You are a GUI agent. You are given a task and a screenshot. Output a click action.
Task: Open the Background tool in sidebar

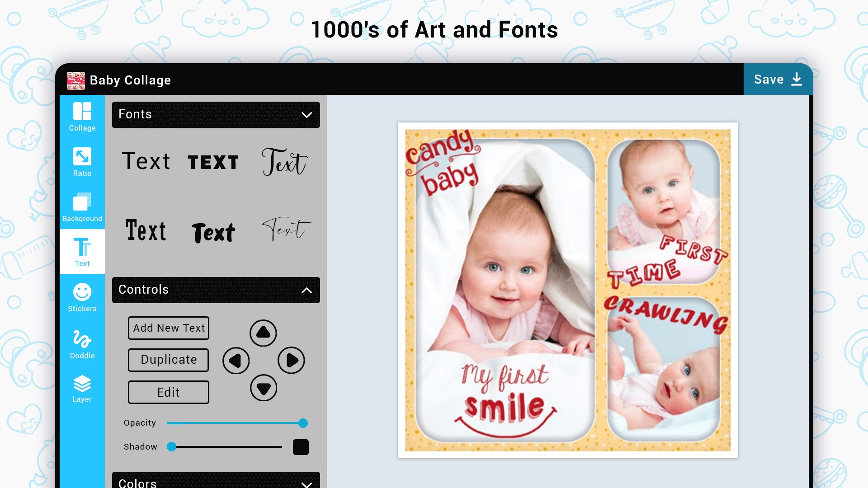pos(82,207)
